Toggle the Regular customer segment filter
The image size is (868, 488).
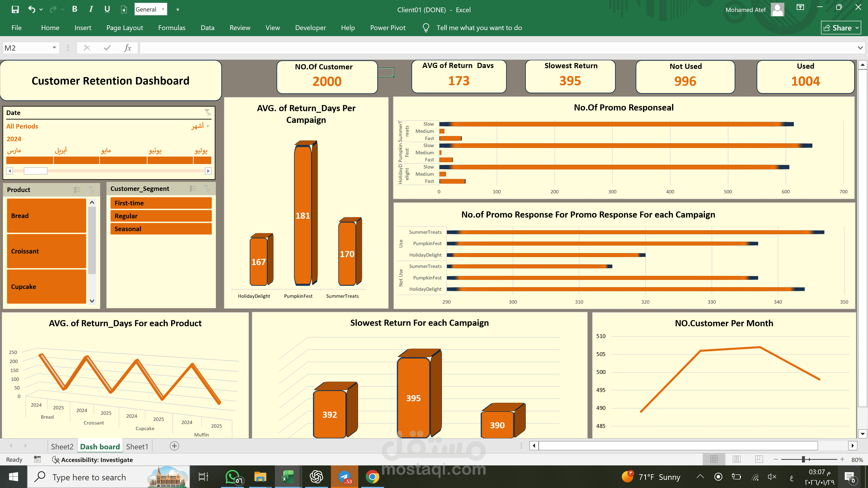click(x=161, y=216)
